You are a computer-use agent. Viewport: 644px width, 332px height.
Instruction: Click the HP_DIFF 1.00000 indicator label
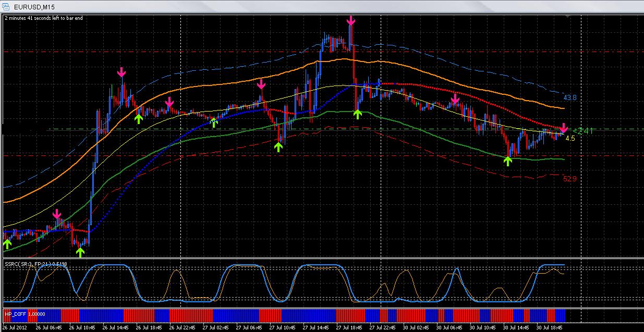click(x=25, y=314)
